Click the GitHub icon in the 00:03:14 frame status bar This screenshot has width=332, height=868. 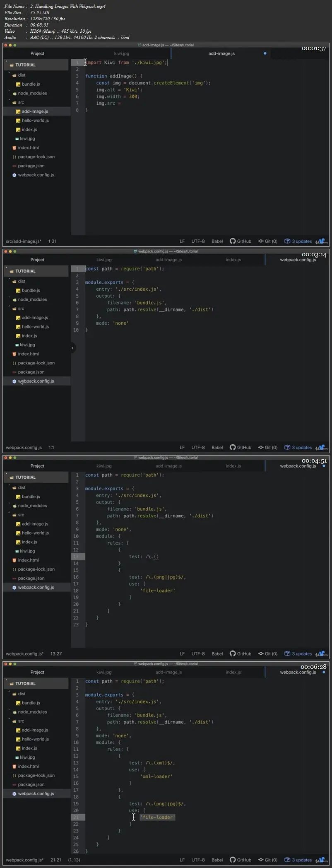233,447
